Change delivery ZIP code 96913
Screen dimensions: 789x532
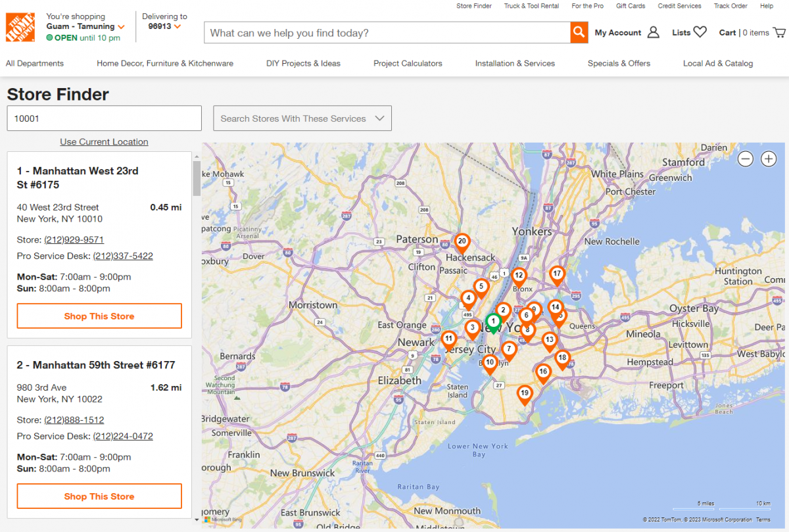pyautogui.click(x=164, y=26)
